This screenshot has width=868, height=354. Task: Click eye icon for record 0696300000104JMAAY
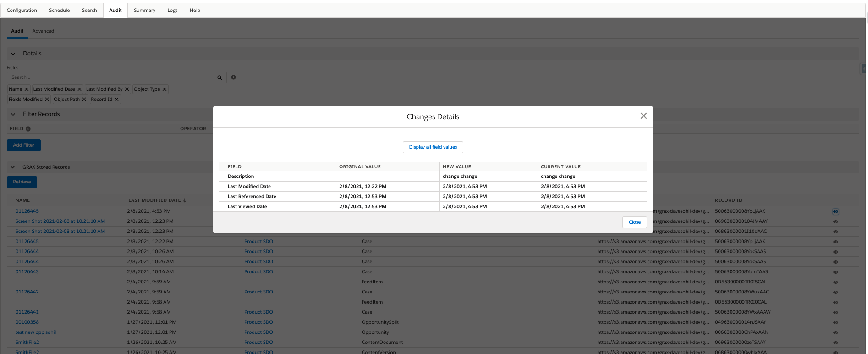click(835, 222)
